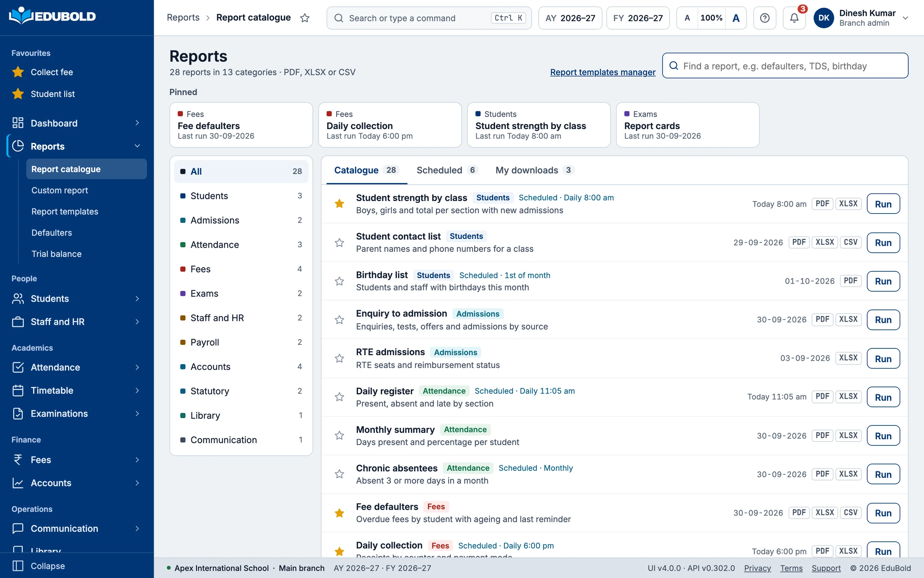Run the RTE admissions report
924x578 pixels.
coord(883,358)
